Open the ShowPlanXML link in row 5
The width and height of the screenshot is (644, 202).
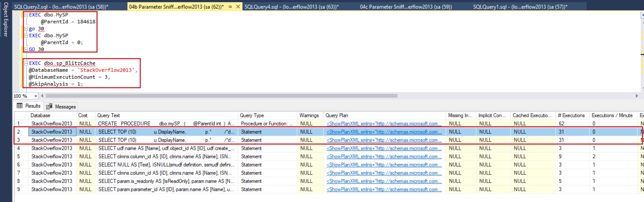[384, 157]
